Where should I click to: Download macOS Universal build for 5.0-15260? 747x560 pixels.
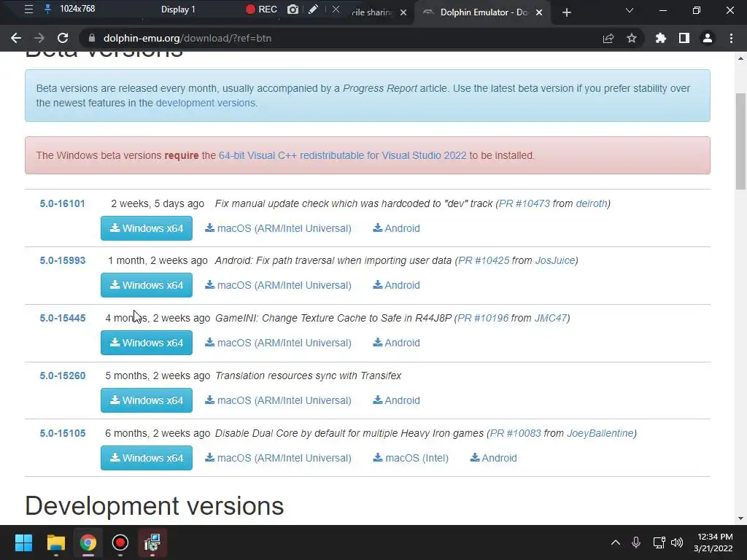click(278, 400)
